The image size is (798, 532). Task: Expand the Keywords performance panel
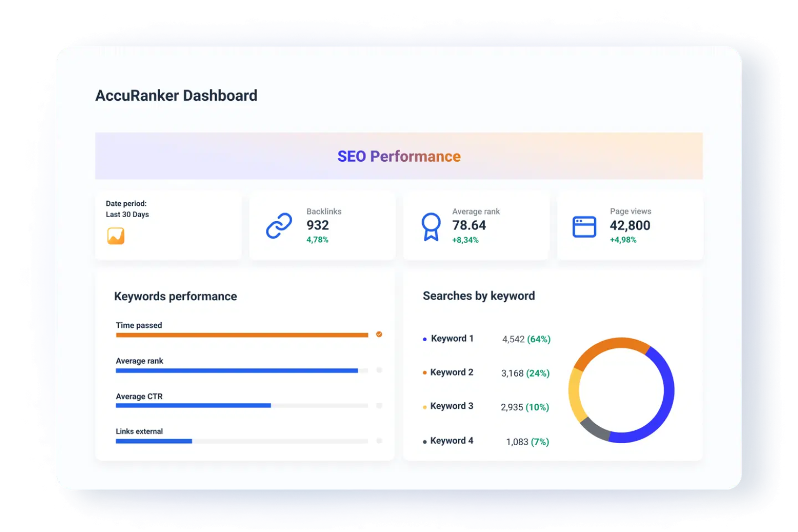(x=175, y=296)
